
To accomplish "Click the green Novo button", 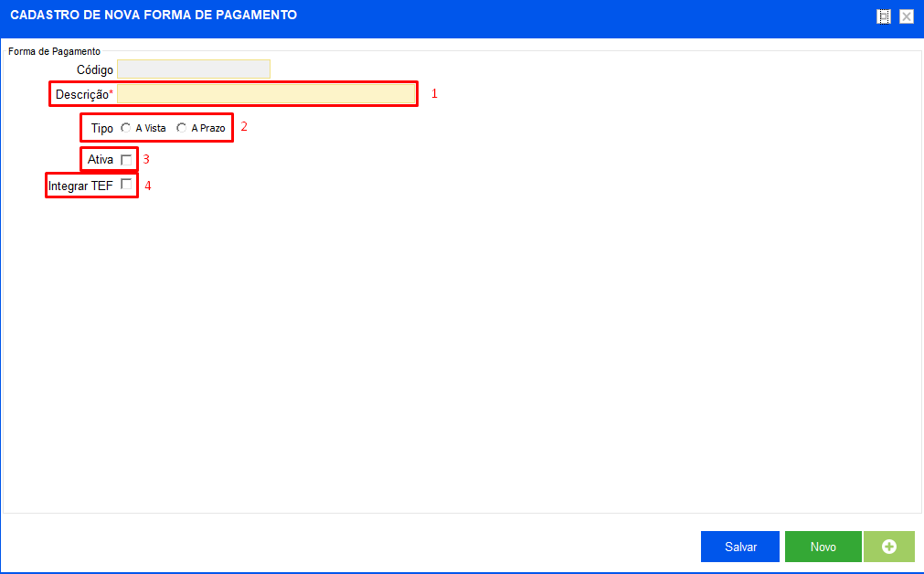I will (823, 547).
